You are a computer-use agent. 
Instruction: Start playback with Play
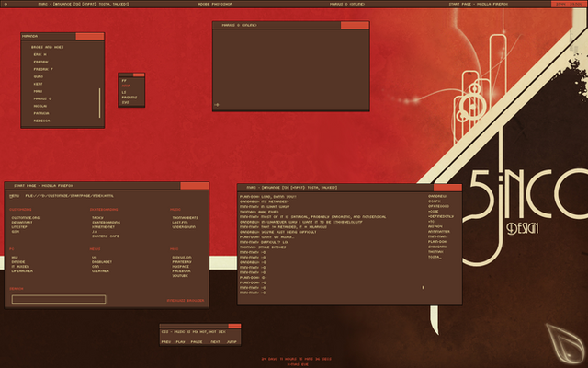180,342
